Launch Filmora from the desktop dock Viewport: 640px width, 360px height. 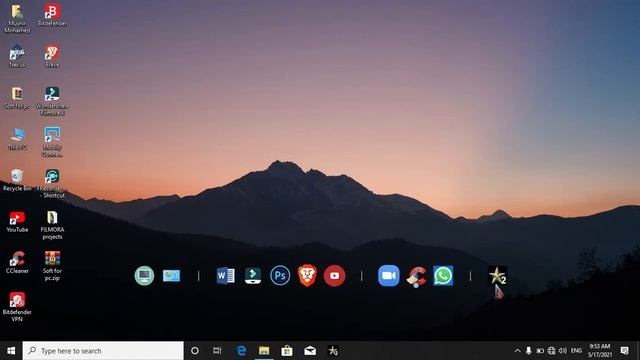pyautogui.click(x=253, y=276)
